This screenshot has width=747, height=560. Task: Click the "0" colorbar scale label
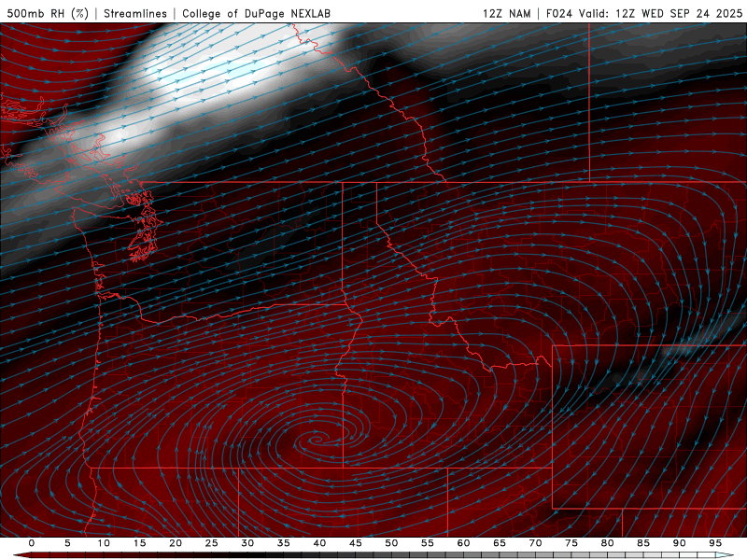[32, 543]
